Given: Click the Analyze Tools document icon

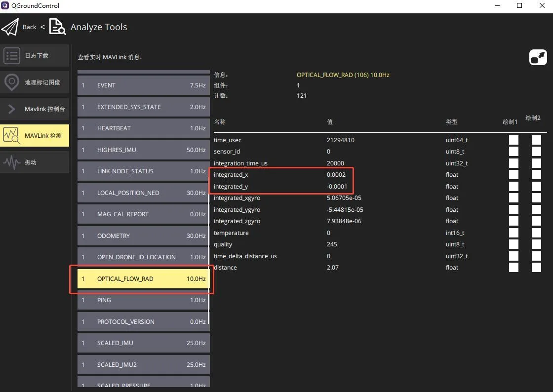Looking at the screenshot, I should 57,27.
